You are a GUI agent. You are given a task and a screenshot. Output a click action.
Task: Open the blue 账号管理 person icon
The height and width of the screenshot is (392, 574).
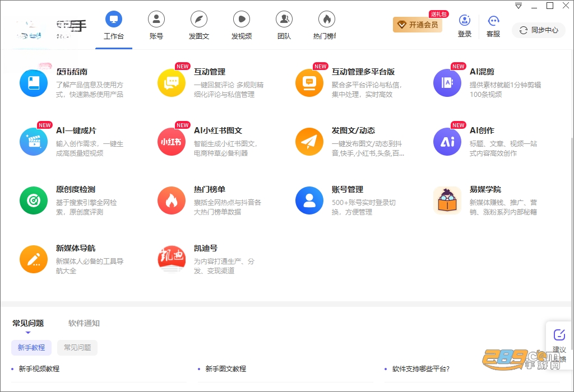pos(309,200)
